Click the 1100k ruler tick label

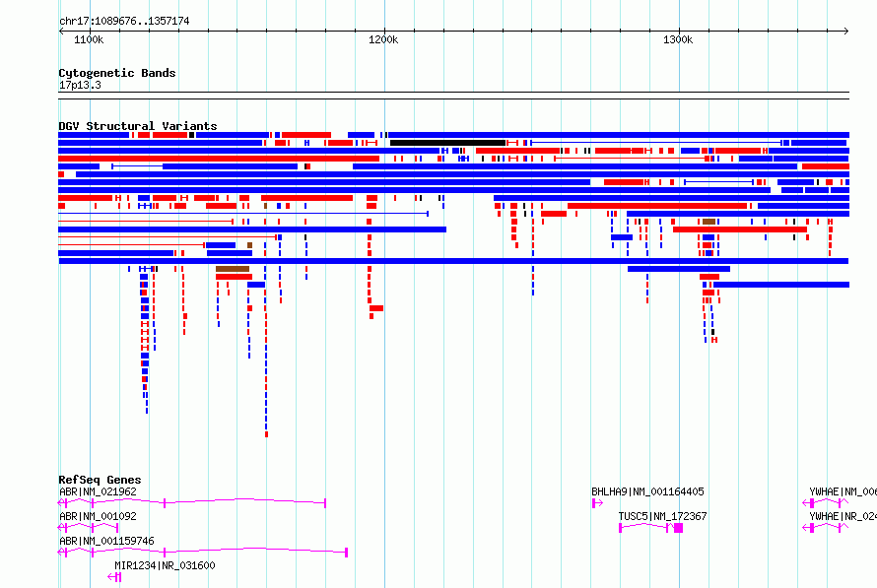[x=89, y=39]
